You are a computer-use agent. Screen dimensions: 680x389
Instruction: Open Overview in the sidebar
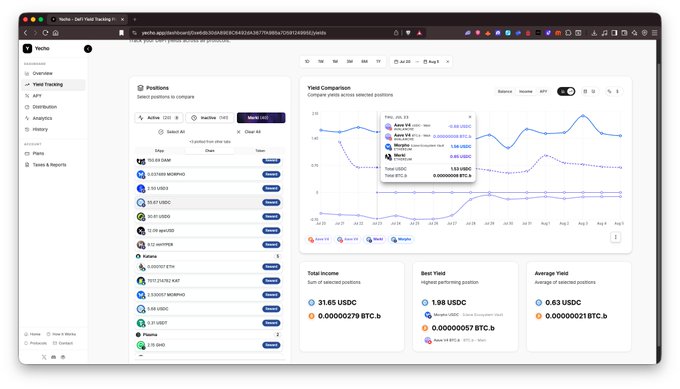pyautogui.click(x=42, y=73)
